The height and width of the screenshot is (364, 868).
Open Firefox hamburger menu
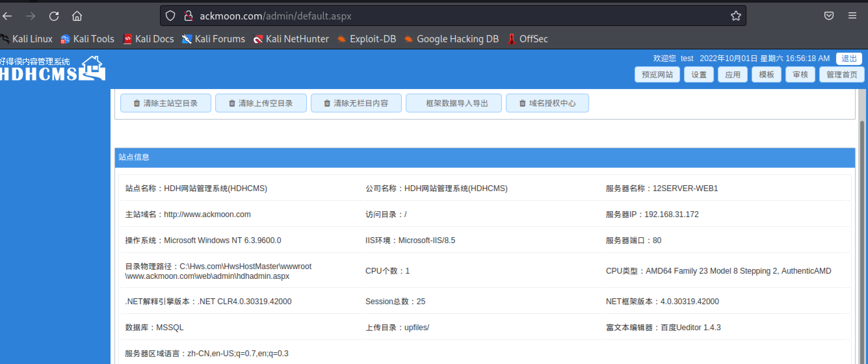click(852, 16)
